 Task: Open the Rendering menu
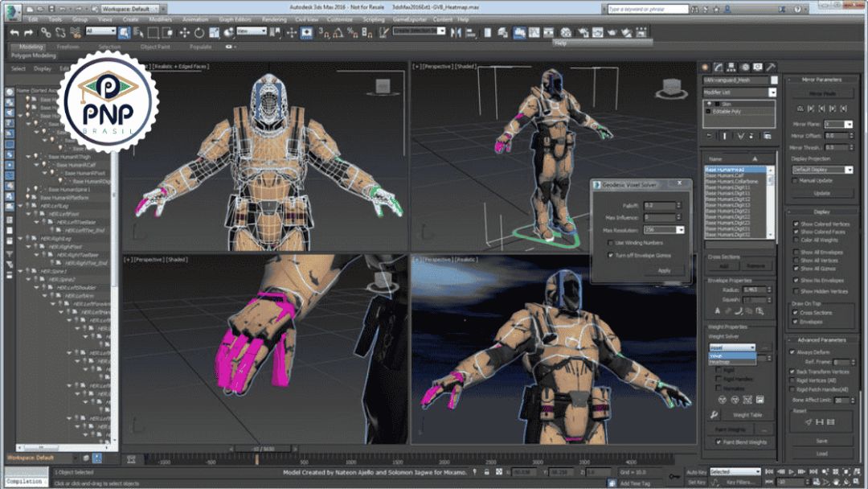[274, 19]
